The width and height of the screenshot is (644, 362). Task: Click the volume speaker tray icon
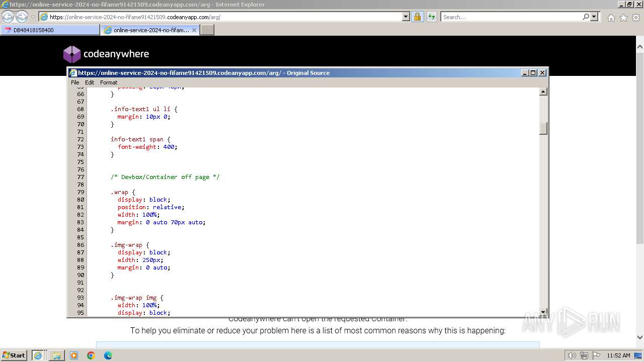click(572, 355)
